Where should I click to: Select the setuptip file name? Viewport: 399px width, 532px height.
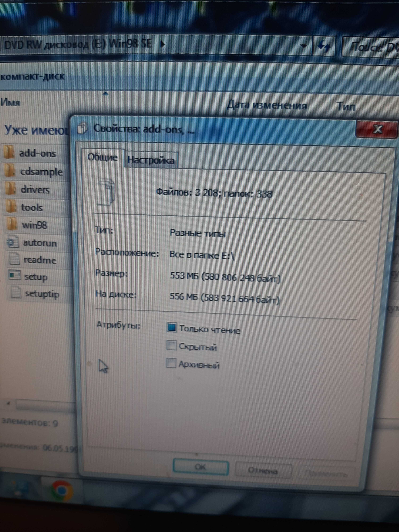[42, 294]
